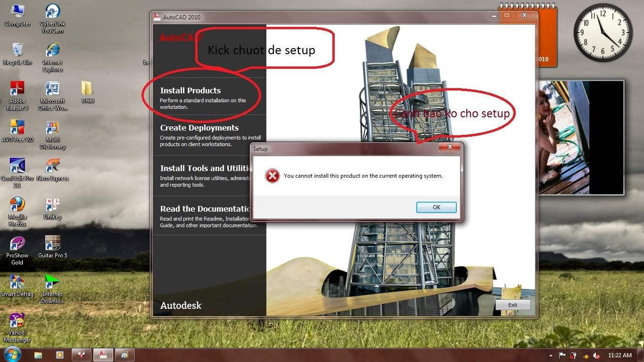The height and width of the screenshot is (362, 644).
Task: Switch to the AutoCAD 2010 taskbar button
Action: tap(103, 355)
